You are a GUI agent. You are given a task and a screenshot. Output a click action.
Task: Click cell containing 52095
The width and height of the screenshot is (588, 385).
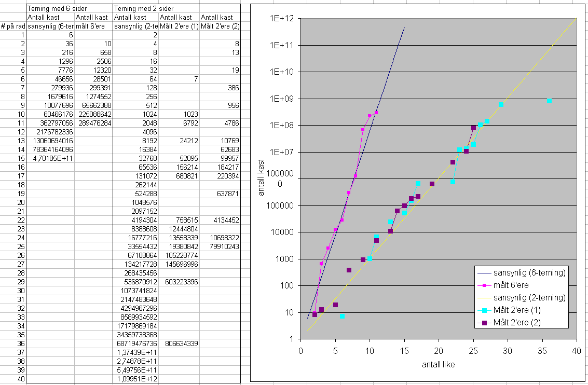tap(179, 158)
